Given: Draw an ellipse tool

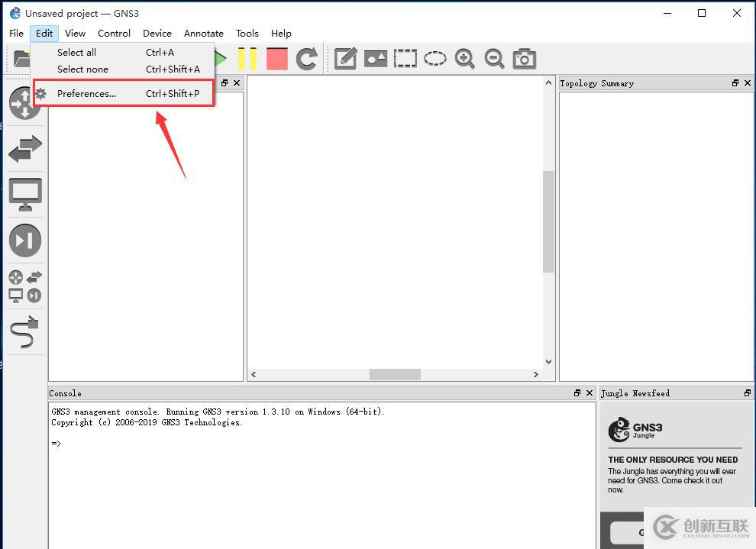Looking at the screenshot, I should point(435,59).
